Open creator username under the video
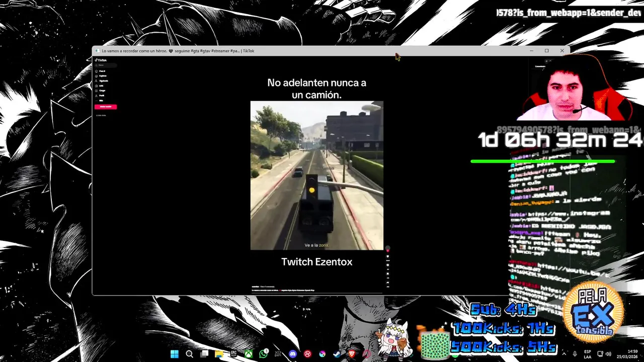This screenshot has width=644, height=362. (x=255, y=287)
